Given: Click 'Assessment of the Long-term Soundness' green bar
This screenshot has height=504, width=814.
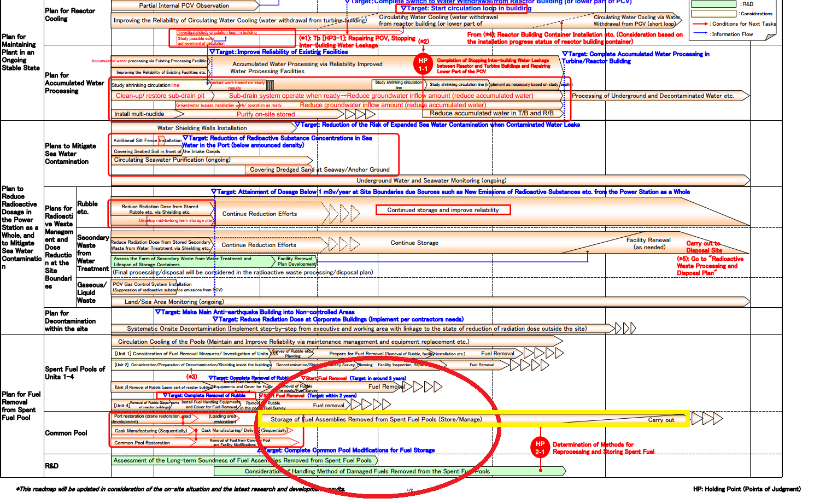Looking at the screenshot, I should pyautogui.click(x=245, y=460).
